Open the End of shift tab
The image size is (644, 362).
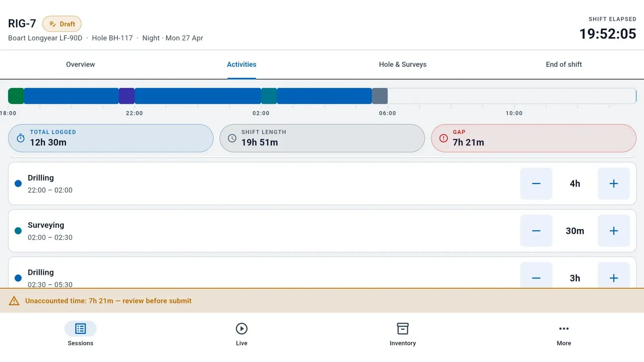pyautogui.click(x=563, y=64)
